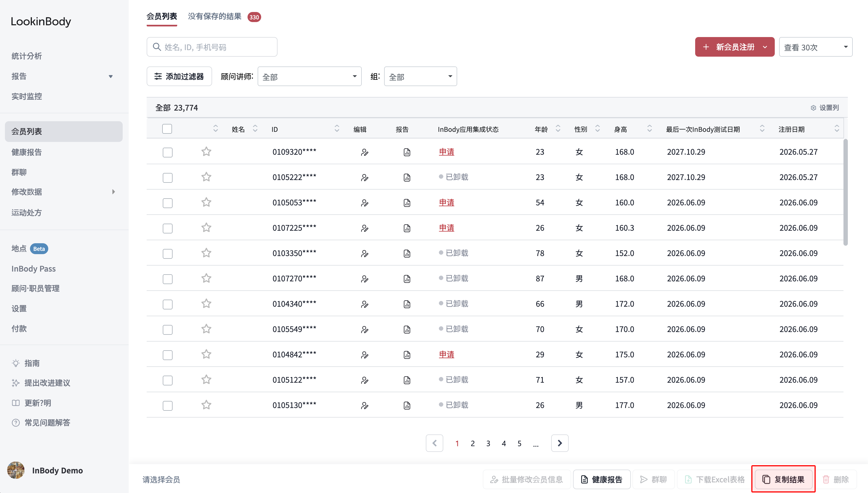Select 会员列表 tab at top
Image resolution: width=868 pixels, height=493 pixels.
pyautogui.click(x=162, y=16)
